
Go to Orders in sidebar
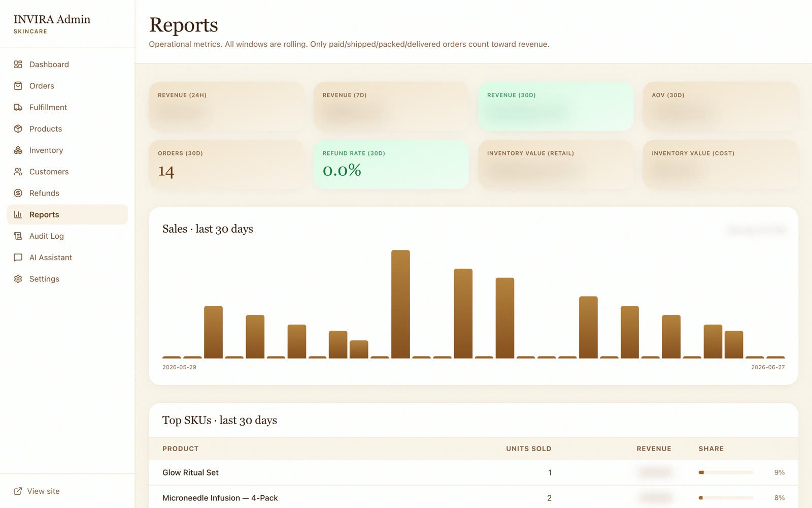pos(67,86)
